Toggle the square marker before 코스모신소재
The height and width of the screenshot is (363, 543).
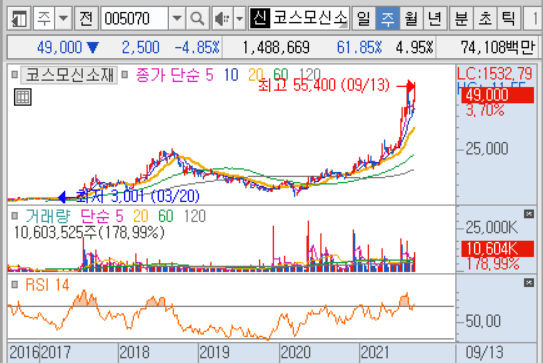[14, 74]
